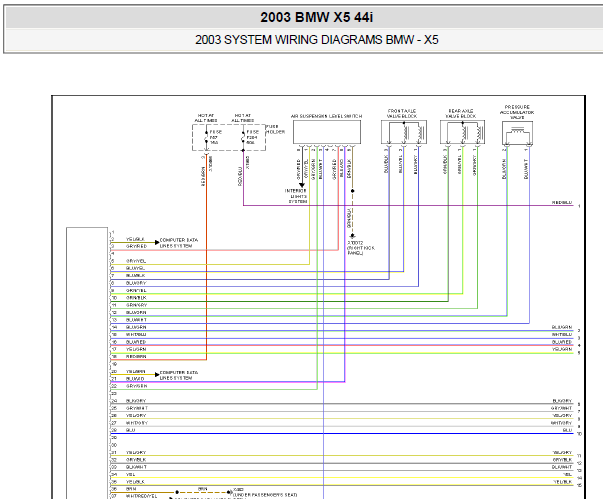Click the System Wiring Diagrams subtitle
The width and height of the screenshot is (603, 499).
coord(316,40)
